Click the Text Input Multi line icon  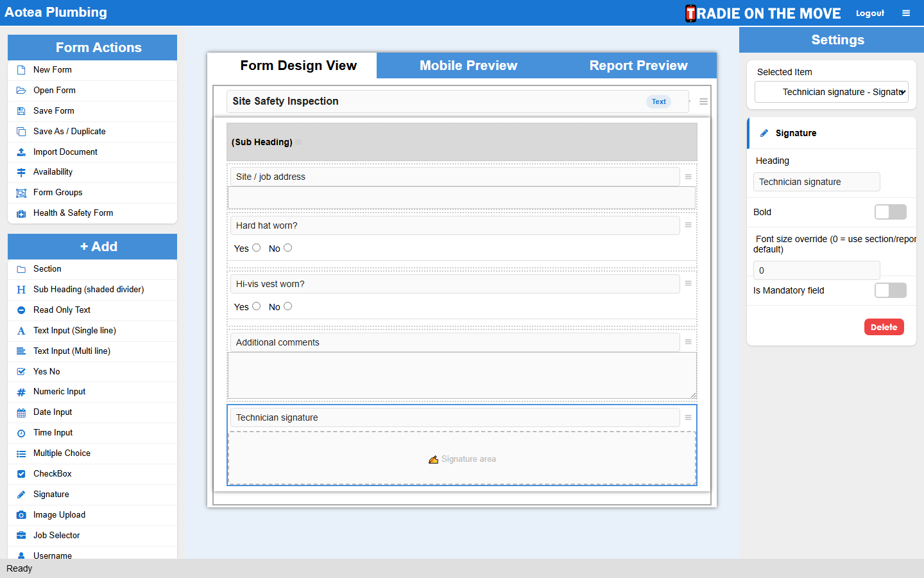21,351
